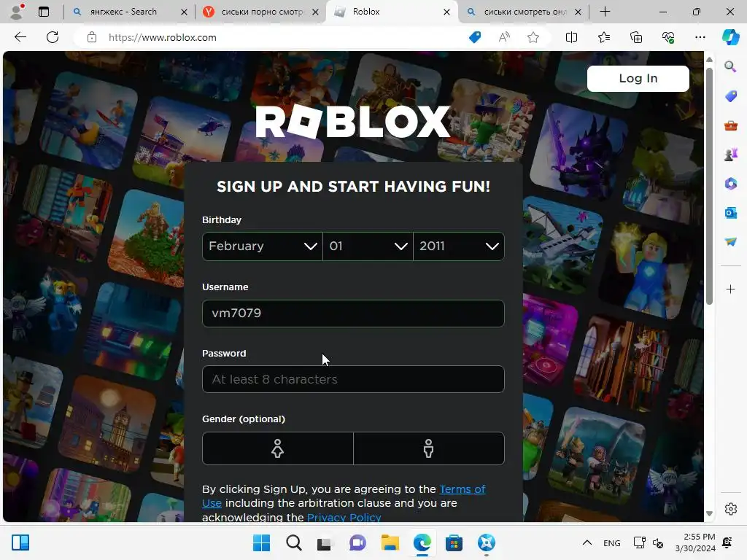Open a new tab with plus button
The width and height of the screenshot is (747, 560).
(605, 12)
